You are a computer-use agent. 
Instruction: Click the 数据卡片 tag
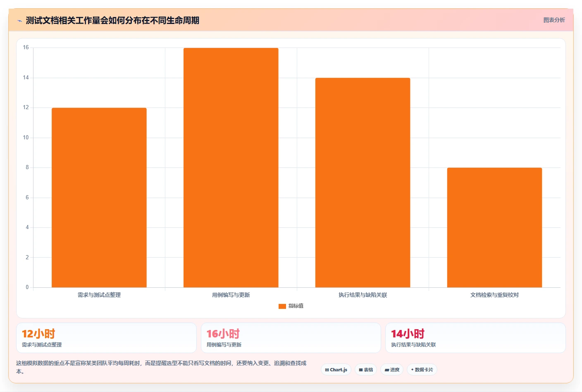[x=422, y=370]
